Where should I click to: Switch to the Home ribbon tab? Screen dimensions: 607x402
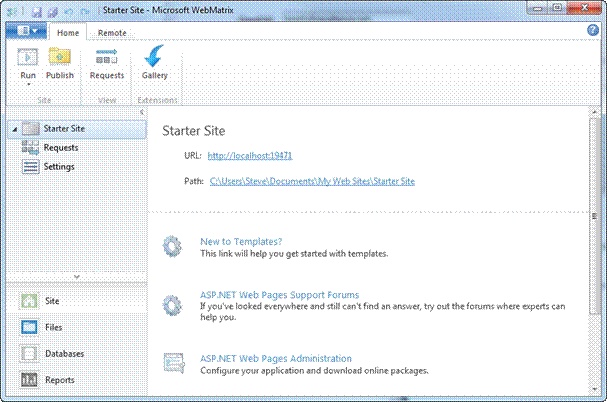(x=68, y=33)
